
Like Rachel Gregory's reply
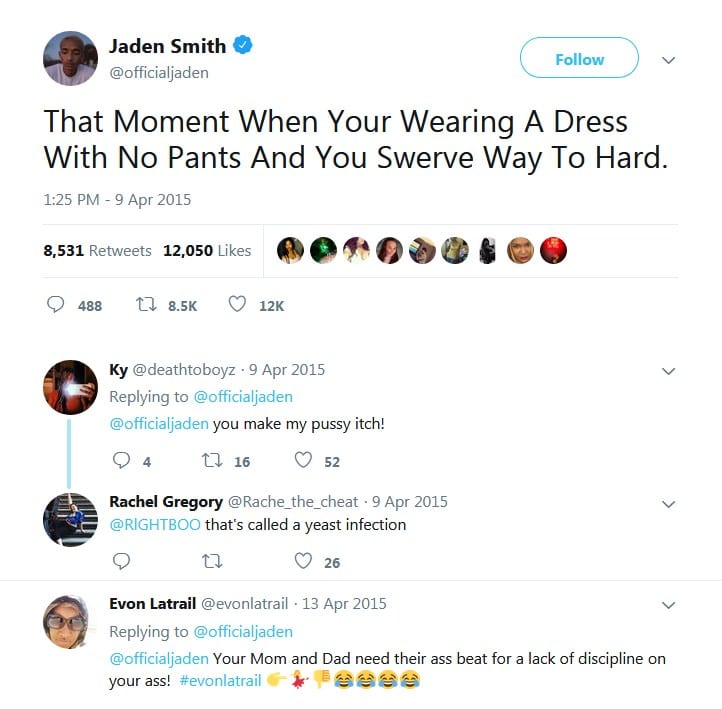(303, 560)
